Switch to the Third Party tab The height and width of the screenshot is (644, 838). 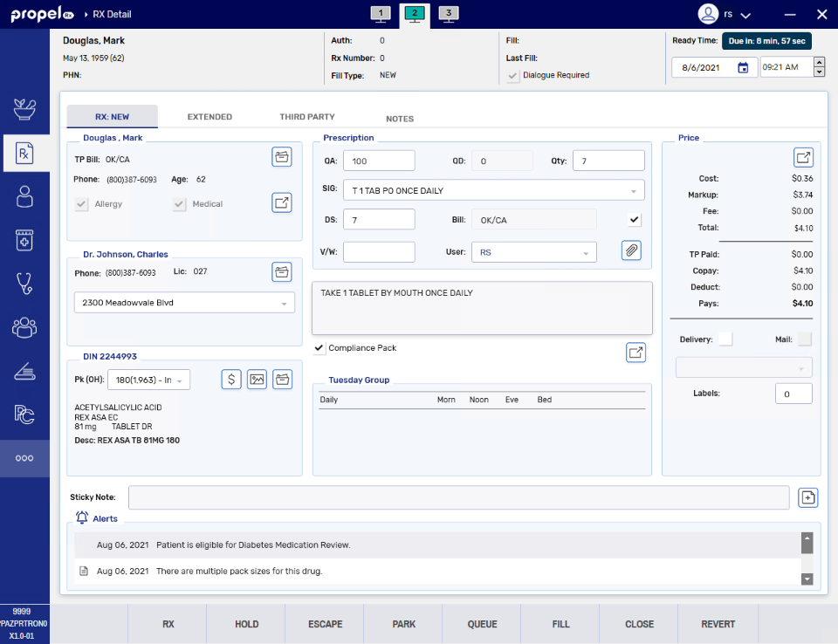[x=307, y=117]
